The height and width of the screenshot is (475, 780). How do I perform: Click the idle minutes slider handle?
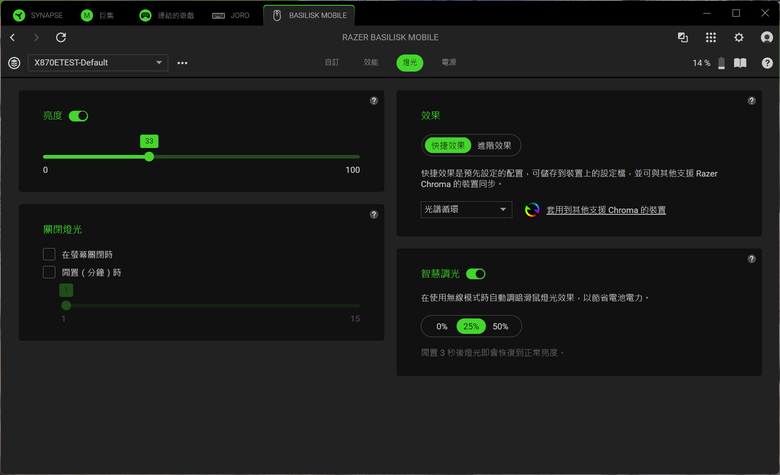point(66,305)
